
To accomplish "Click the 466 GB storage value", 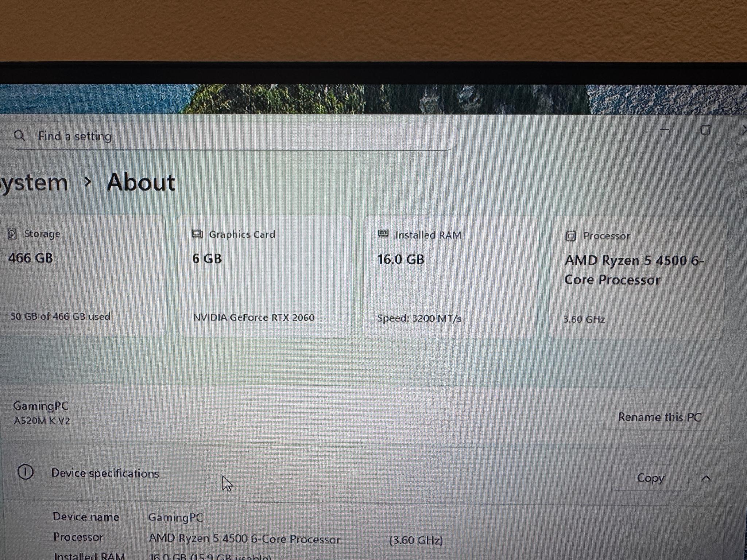I will coord(30,258).
